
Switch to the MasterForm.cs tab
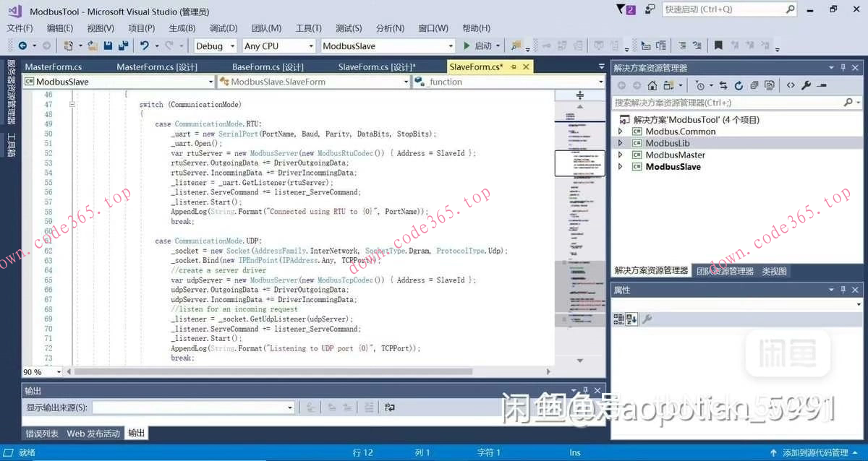(54, 66)
